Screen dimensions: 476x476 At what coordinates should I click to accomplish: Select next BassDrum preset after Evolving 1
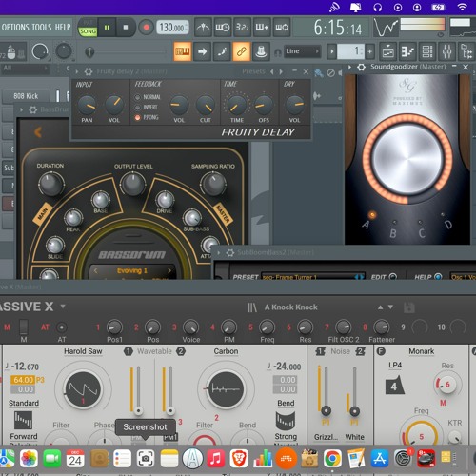pos(169,270)
